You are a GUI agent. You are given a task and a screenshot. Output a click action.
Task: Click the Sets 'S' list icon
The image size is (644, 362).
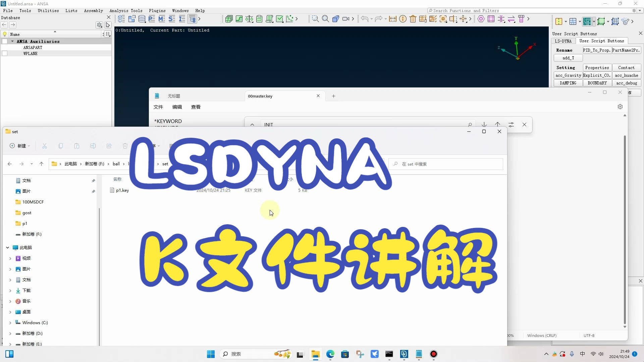click(x=172, y=19)
